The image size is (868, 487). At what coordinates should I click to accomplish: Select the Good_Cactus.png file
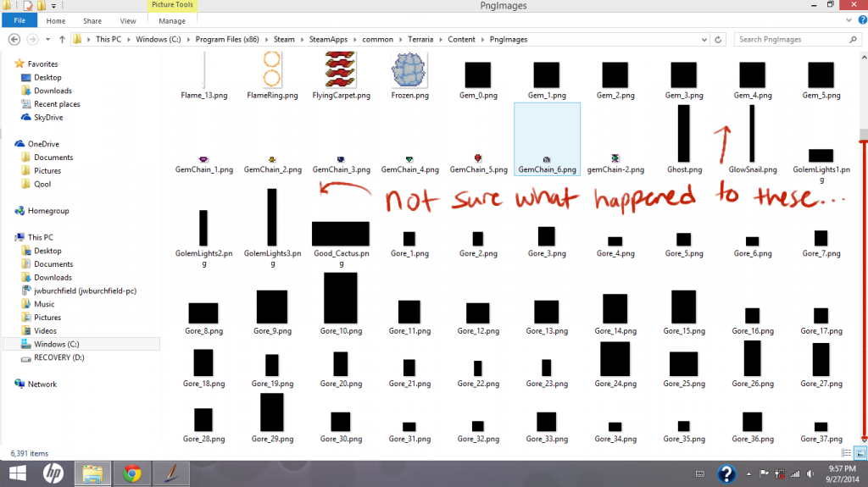[341, 234]
